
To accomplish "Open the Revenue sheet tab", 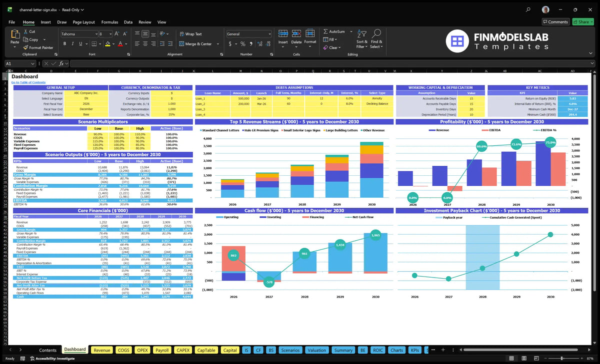I will coord(101,350).
